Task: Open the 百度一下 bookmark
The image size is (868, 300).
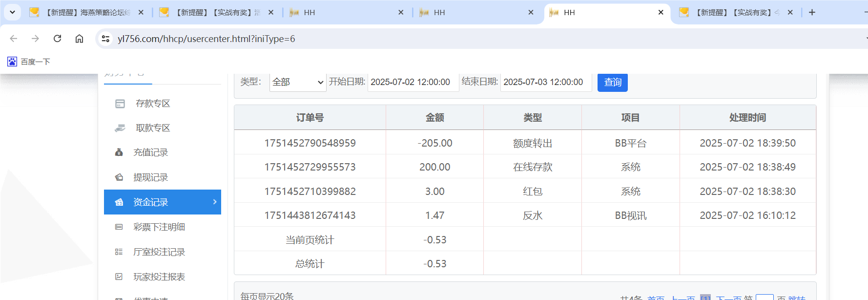Action: [29, 62]
